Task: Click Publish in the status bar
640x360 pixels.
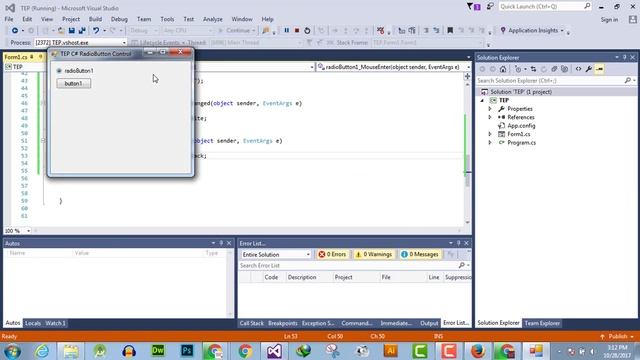Action: (x=617, y=336)
